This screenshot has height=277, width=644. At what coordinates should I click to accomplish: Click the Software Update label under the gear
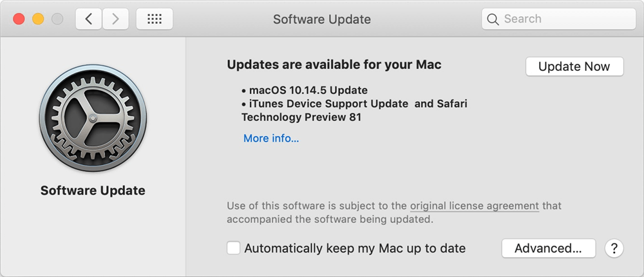click(93, 191)
